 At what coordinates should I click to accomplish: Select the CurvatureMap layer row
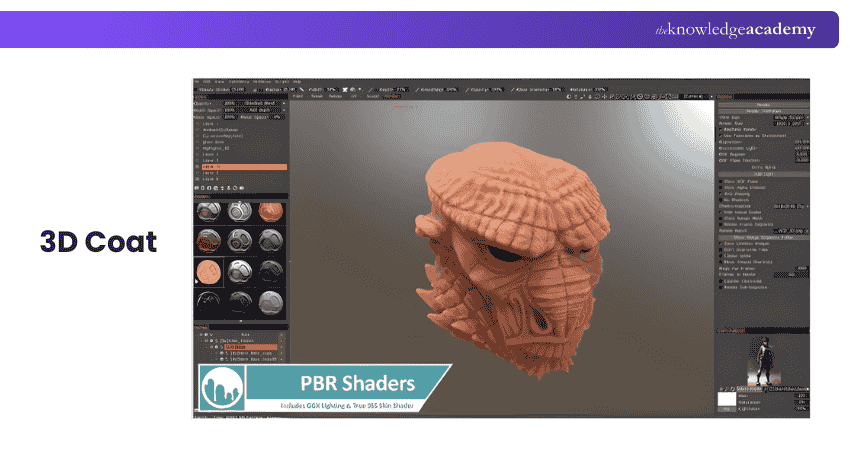coord(222,136)
